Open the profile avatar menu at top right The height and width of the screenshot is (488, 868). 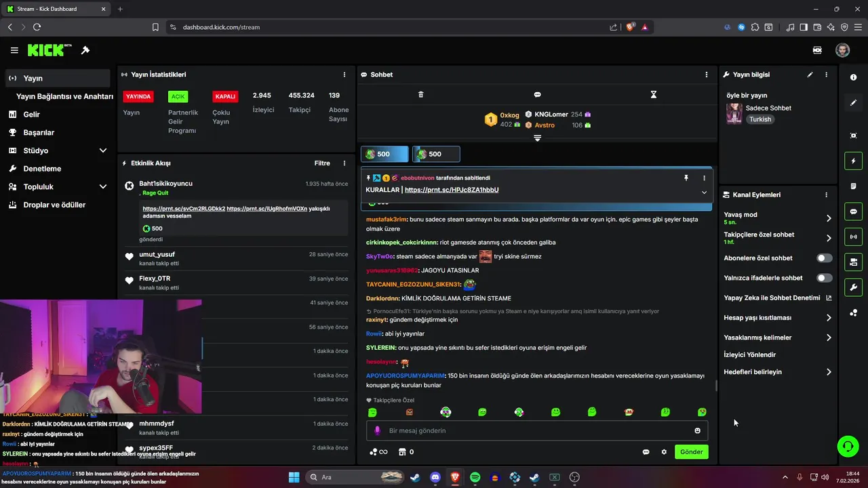click(x=842, y=50)
